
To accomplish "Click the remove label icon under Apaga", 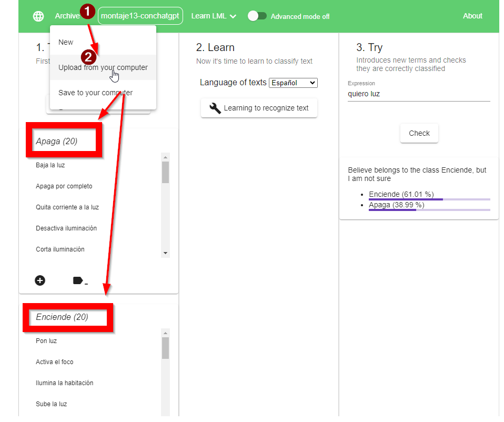I will click(x=79, y=281).
